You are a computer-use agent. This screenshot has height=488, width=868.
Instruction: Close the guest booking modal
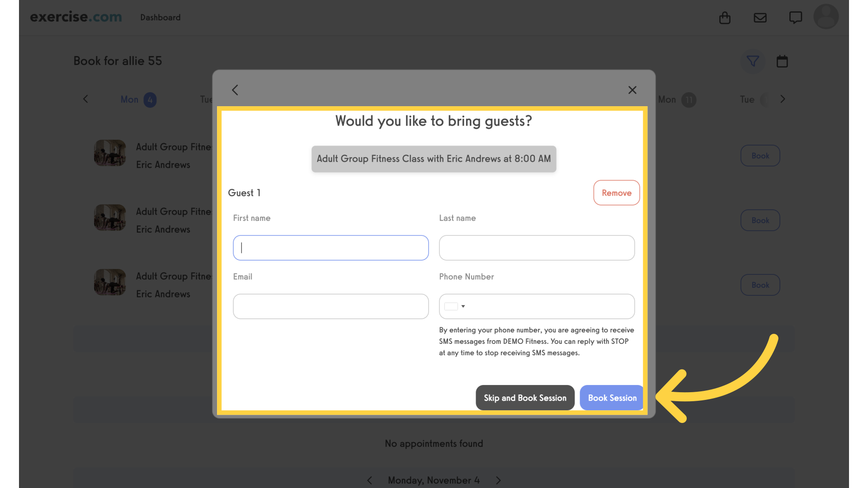(x=632, y=90)
